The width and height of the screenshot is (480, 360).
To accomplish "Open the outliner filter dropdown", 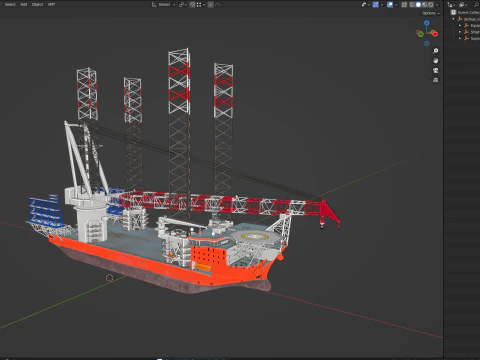I will 463,5.
